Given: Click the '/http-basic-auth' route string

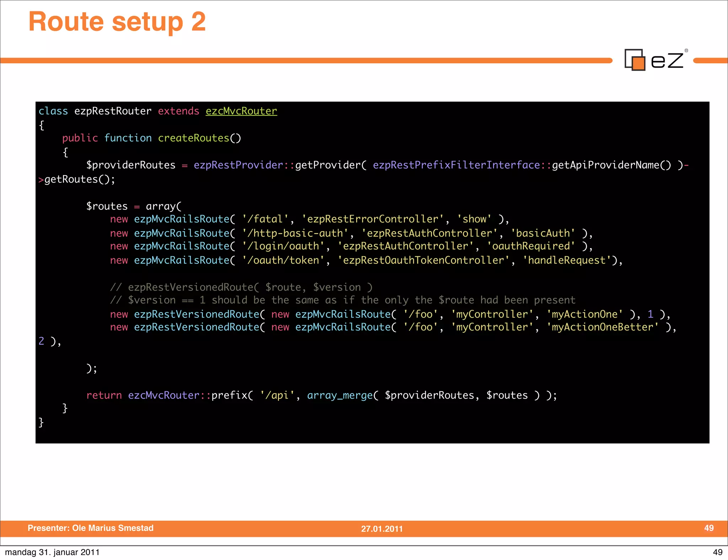Looking at the screenshot, I should 295,233.
